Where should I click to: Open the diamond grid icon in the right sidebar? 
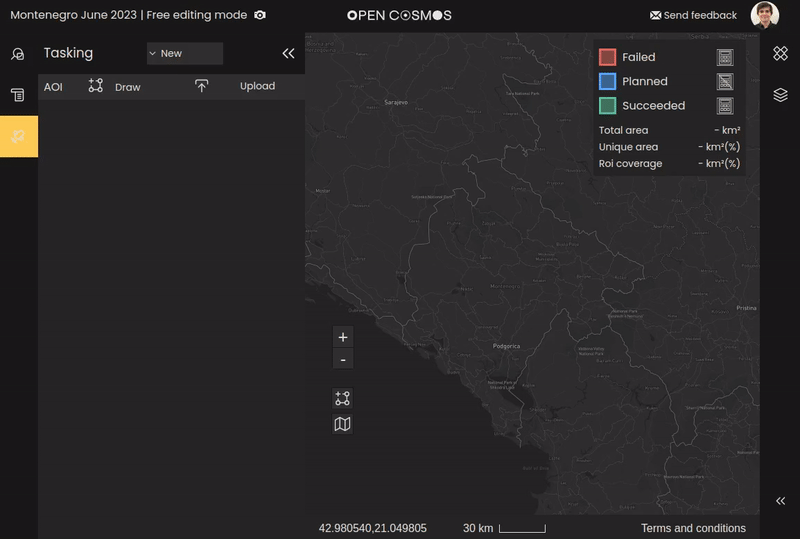pos(780,54)
